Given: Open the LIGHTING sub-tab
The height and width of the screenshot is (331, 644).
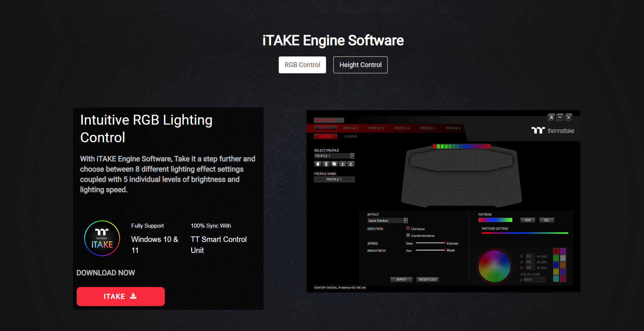Looking at the screenshot, I should click(x=325, y=136).
